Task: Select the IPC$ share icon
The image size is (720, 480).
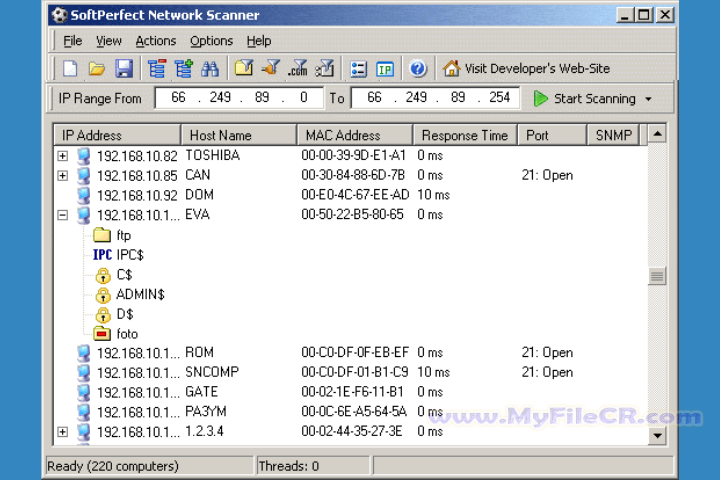Action: click(102, 255)
